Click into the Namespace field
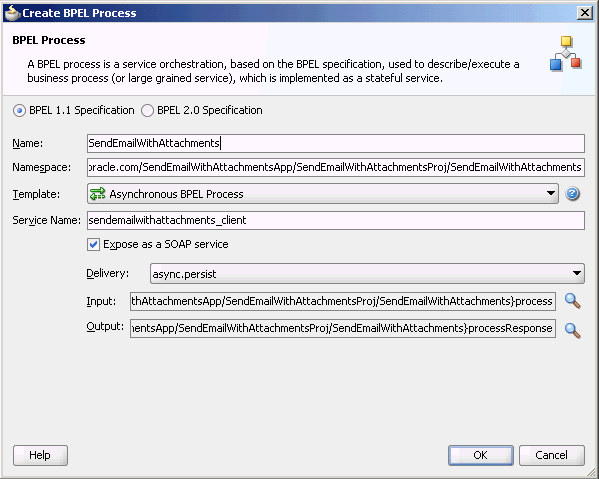Screen dimensions: 599x479 click(x=336, y=167)
